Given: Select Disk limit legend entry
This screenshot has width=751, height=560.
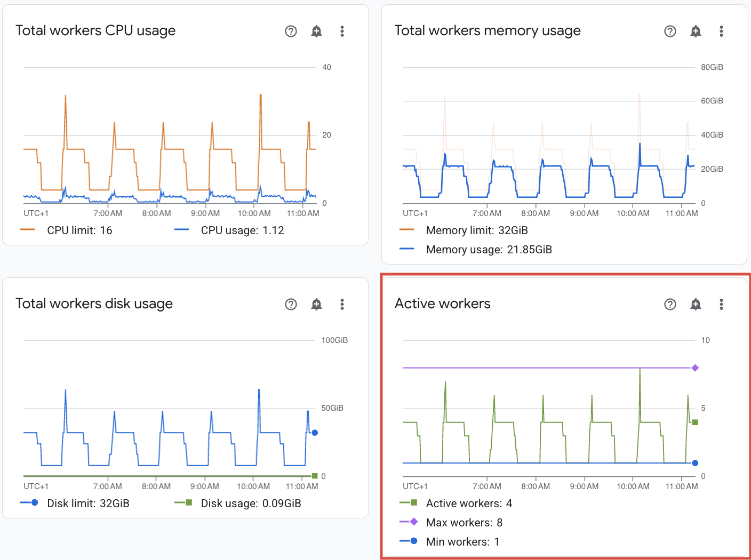Looking at the screenshot, I should (75, 503).
